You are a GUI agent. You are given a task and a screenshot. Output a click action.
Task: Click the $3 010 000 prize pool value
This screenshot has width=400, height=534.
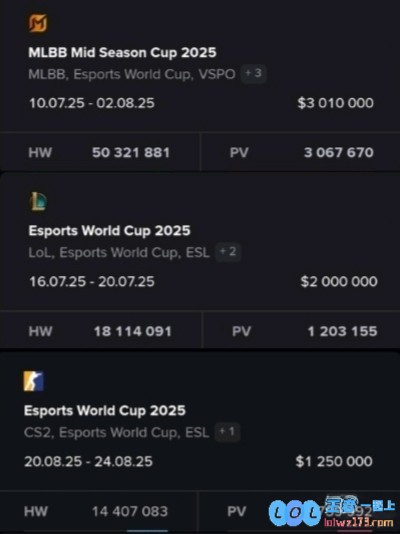335,103
